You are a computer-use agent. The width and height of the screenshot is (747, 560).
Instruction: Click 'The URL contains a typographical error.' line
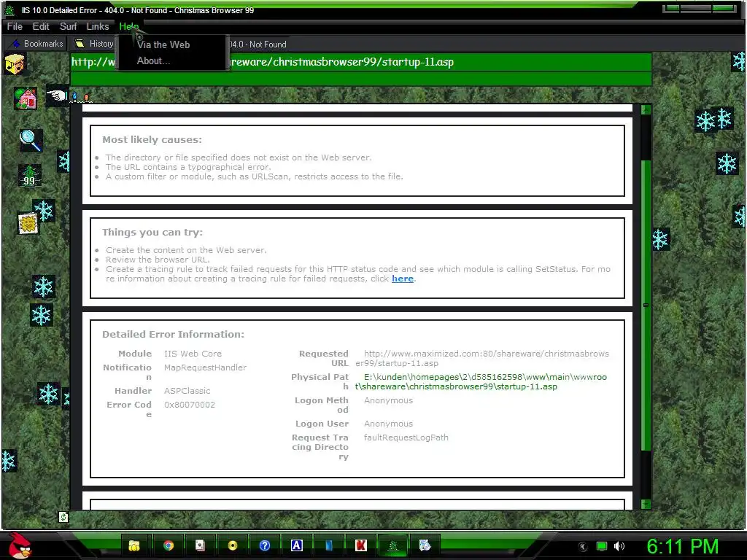[x=188, y=167]
